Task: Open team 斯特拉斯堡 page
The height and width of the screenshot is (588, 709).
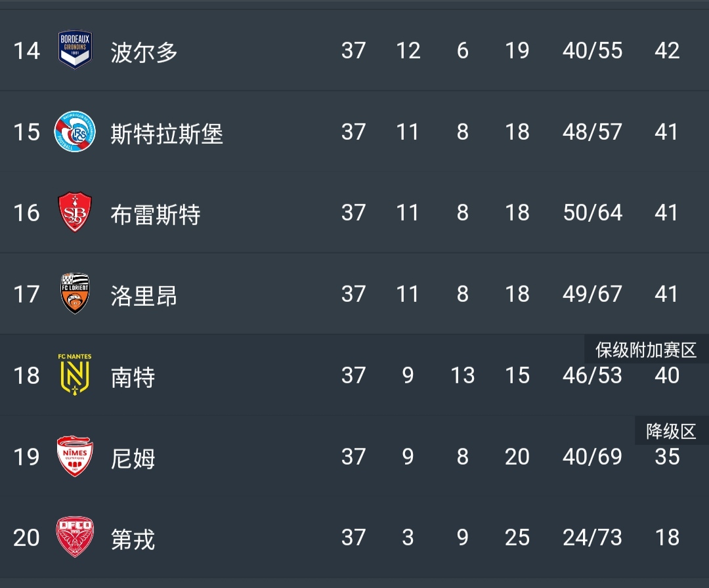Action: [x=167, y=133]
